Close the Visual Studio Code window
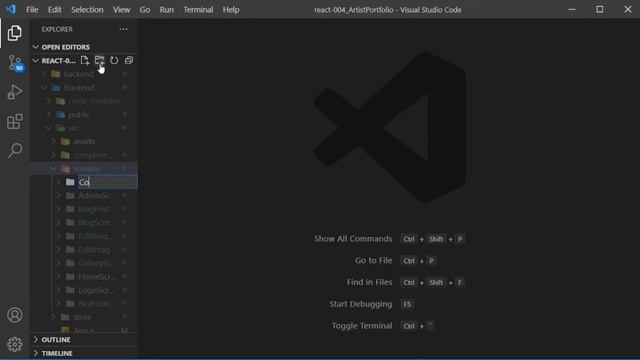Viewport: 640px width, 360px height. [x=628, y=9]
